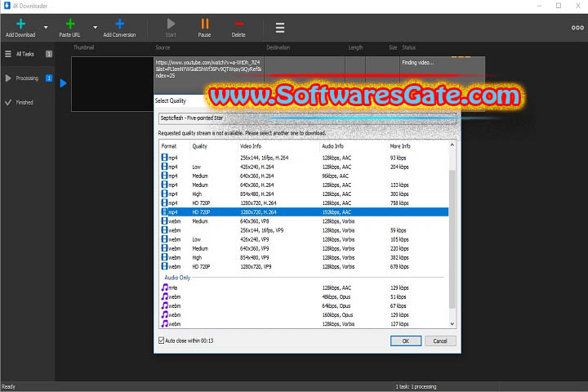Viewport: 588px width, 392px height.
Task: Select audio webm 64kbps Opus row
Action: tap(303, 305)
